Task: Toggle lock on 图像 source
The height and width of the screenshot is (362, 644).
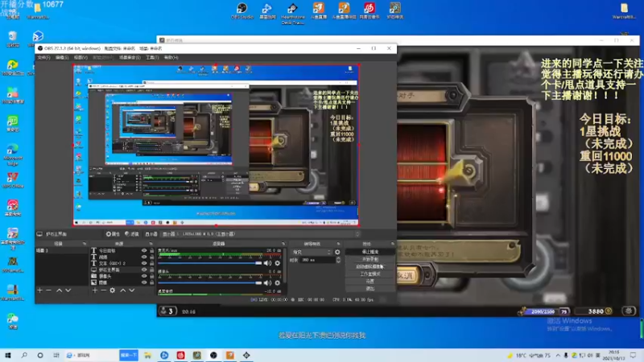Action: click(152, 282)
